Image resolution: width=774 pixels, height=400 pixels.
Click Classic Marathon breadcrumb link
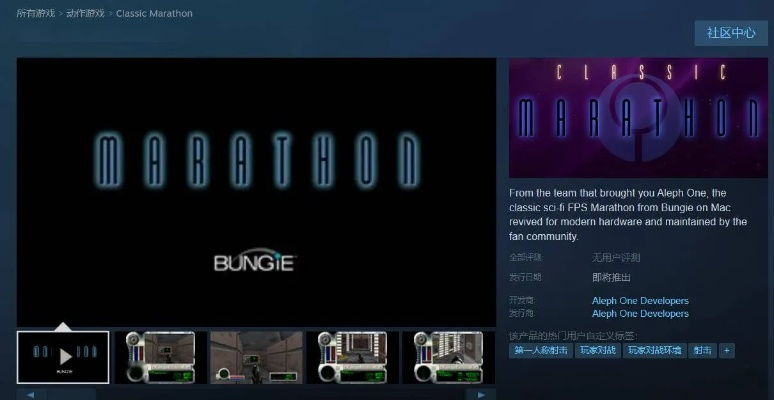pos(154,14)
